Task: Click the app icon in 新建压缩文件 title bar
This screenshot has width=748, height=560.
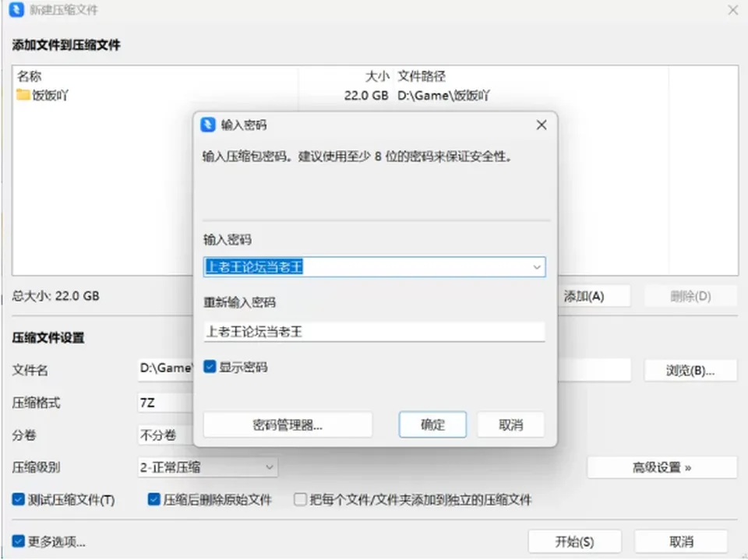Action: pos(16,9)
